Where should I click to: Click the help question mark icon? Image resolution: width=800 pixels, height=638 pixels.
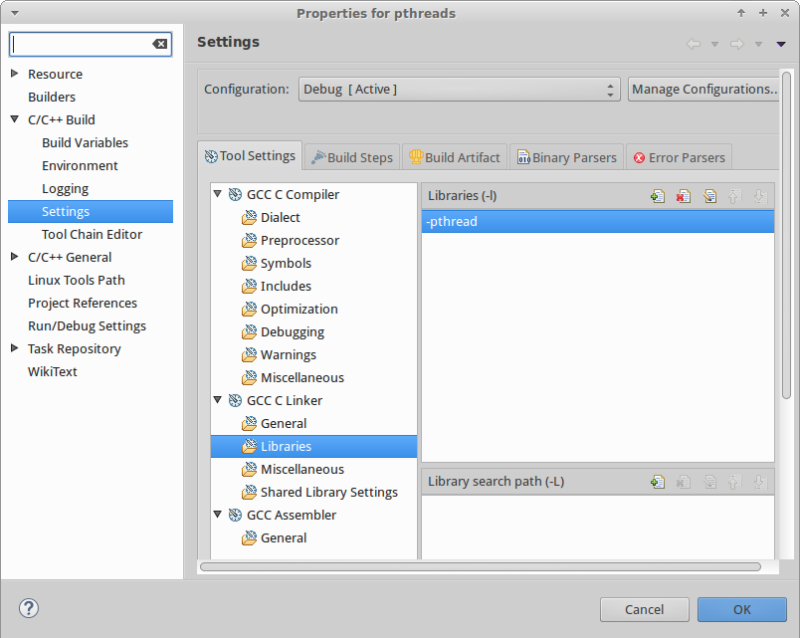point(29,607)
